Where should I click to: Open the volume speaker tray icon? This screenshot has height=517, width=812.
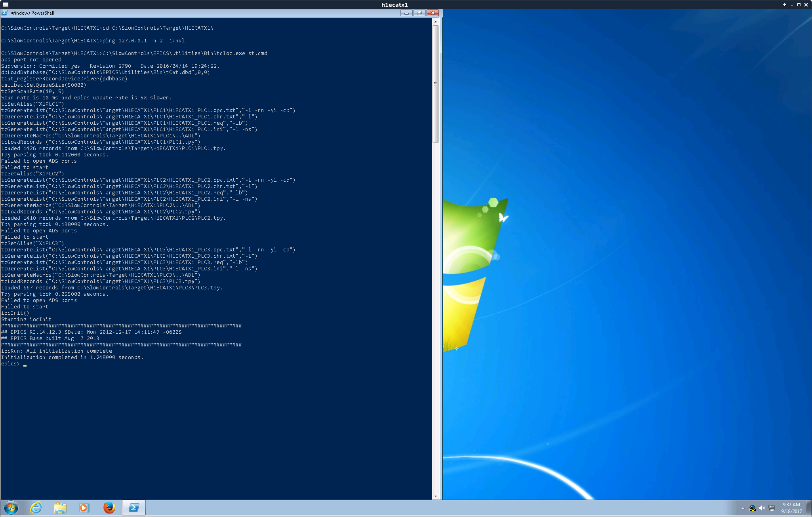click(x=762, y=508)
